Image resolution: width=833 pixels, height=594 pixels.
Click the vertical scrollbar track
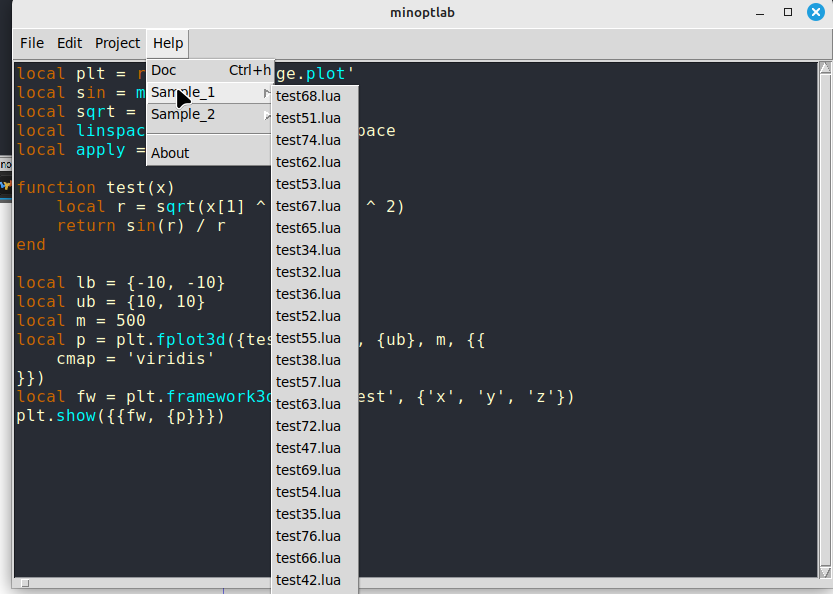tap(825, 320)
